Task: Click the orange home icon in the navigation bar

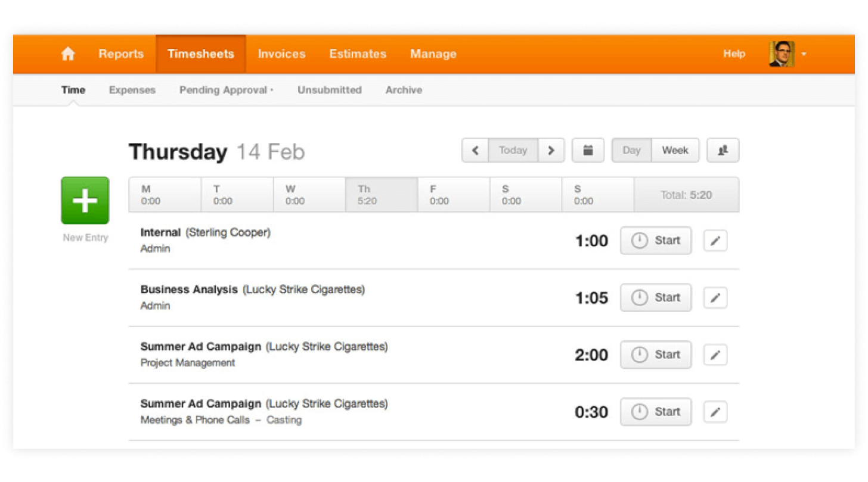Action: pos(67,54)
